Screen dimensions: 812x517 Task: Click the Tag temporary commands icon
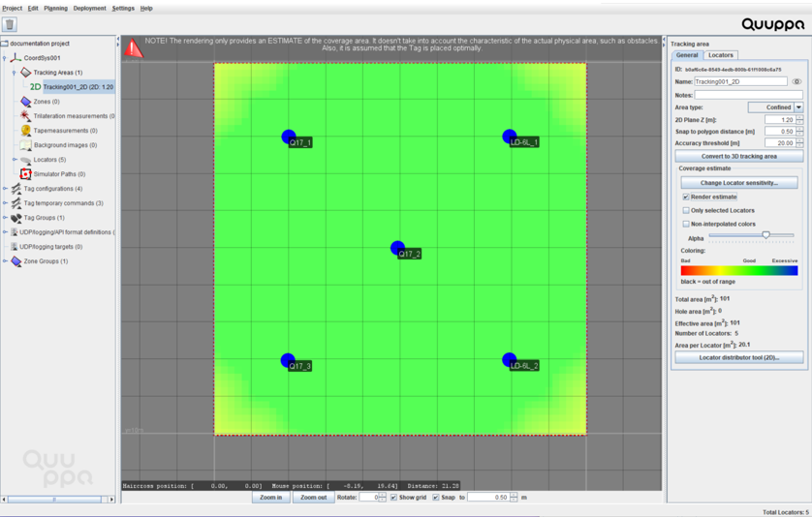16,203
